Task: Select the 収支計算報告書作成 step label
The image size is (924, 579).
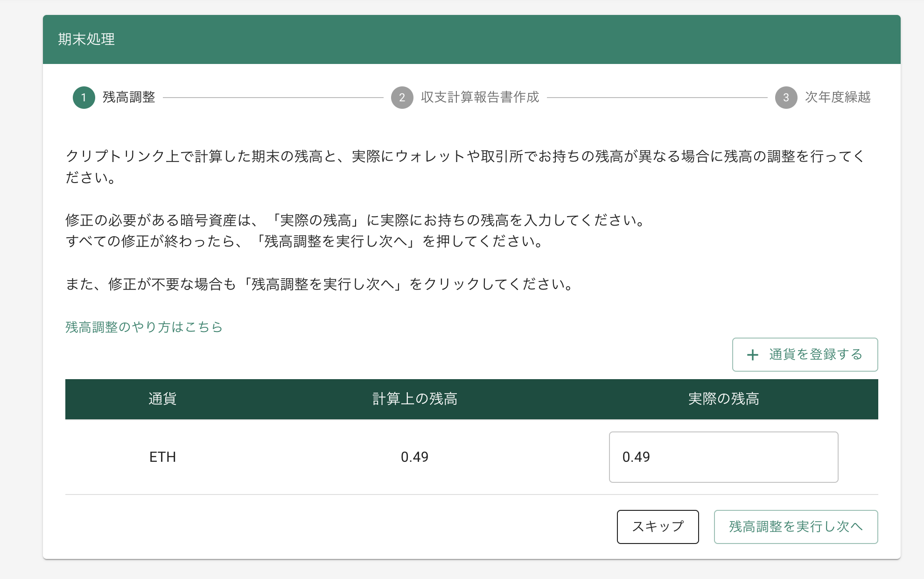Action: tap(480, 97)
